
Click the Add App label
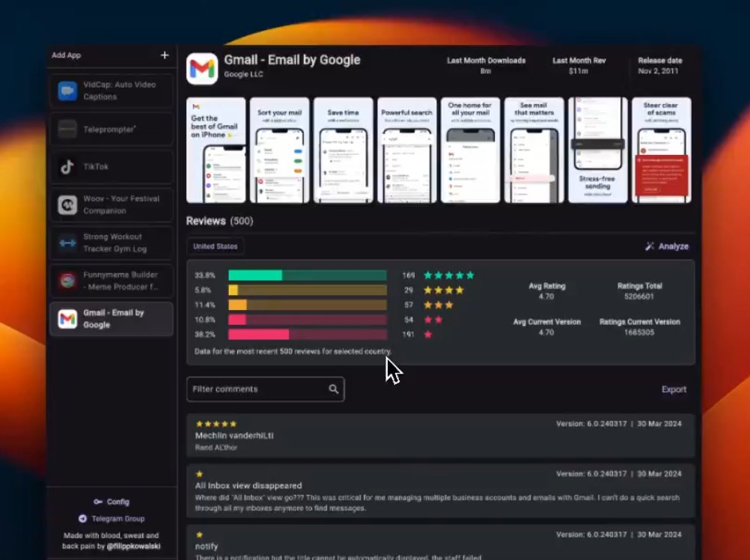(66, 55)
